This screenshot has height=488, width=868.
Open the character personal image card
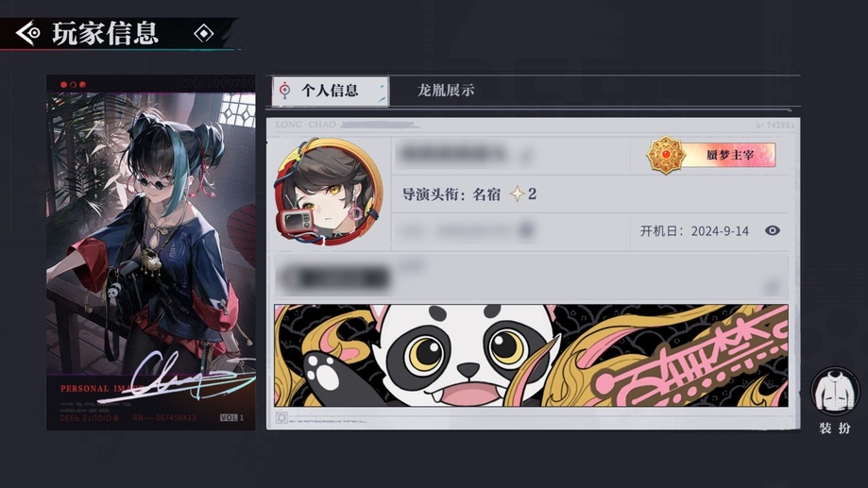click(x=150, y=252)
